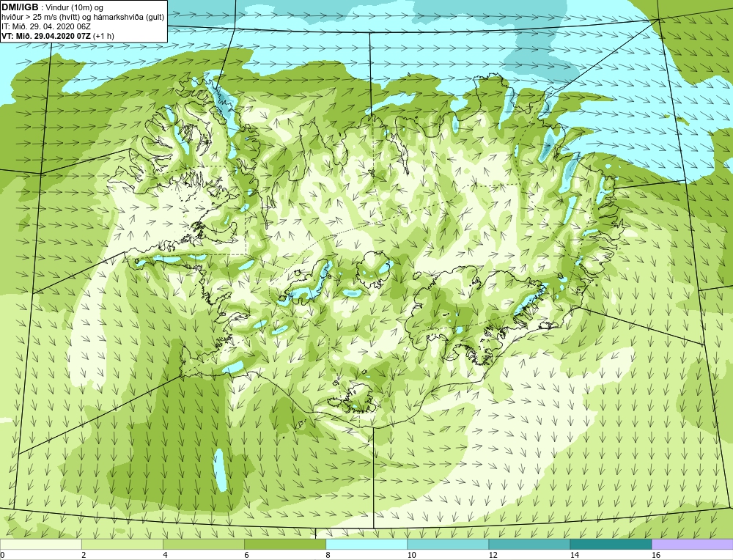Screen dimensions: 733x560
Task: Click the DMI/IGB title text
Action: point(20,7)
